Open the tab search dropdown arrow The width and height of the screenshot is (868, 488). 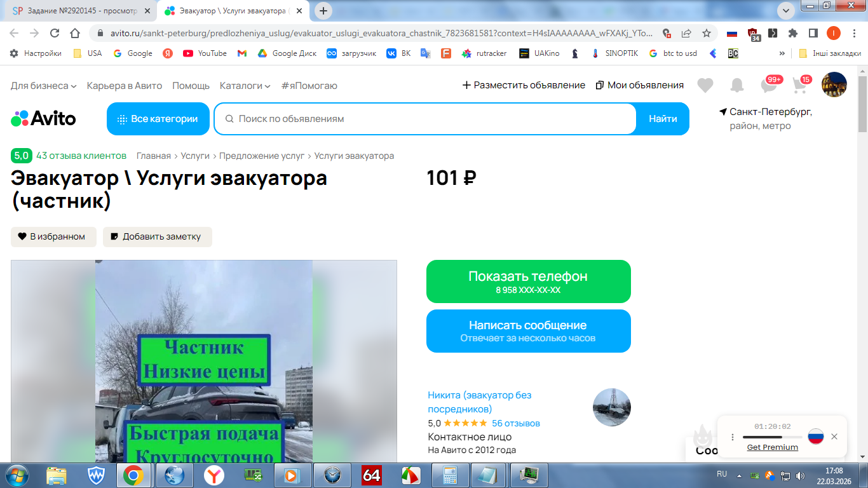[786, 10]
